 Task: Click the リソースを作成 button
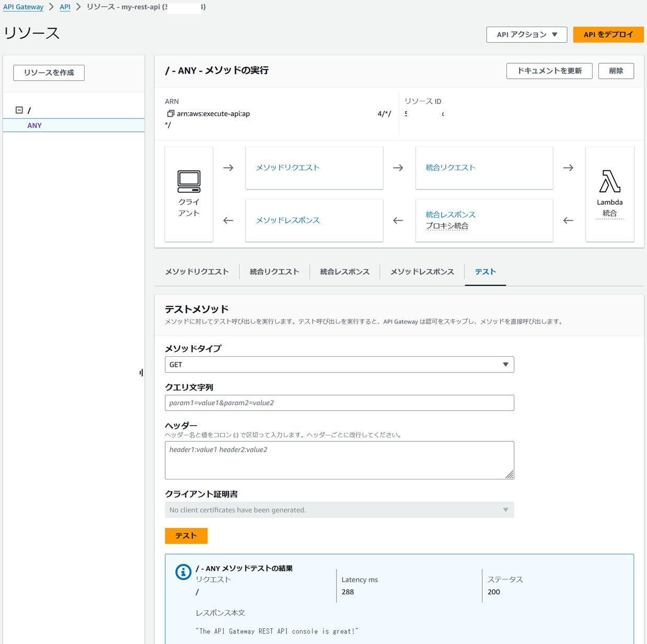coord(49,73)
